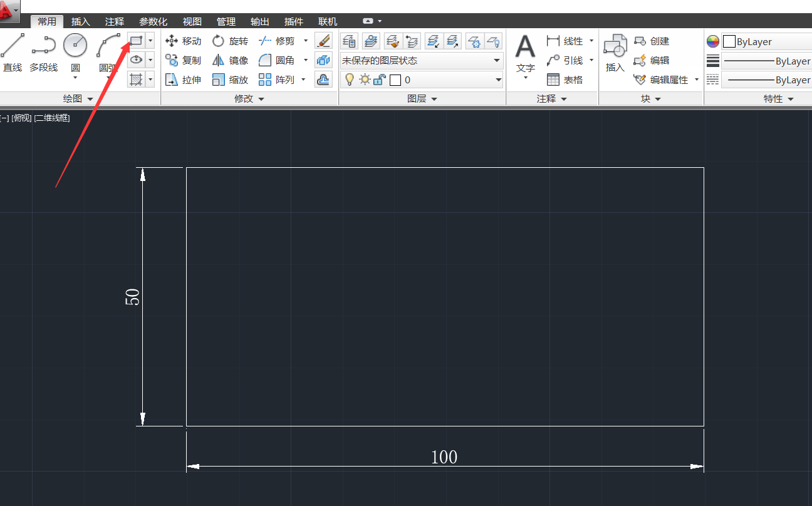
Task: Expand the Trim (修剪) dropdown arrow
Action: [x=306, y=41]
